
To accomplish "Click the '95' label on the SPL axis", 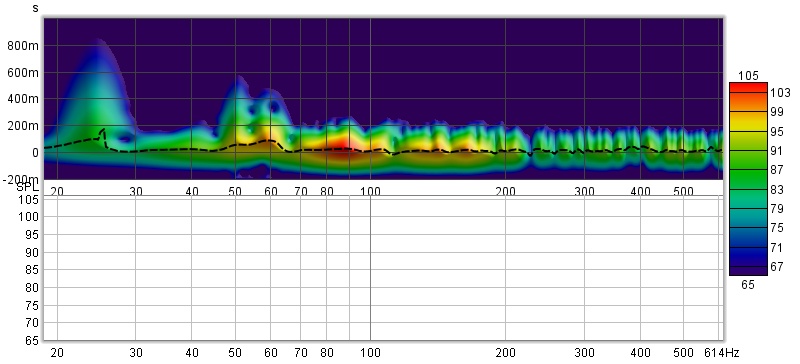I will pyautogui.click(x=32, y=234).
